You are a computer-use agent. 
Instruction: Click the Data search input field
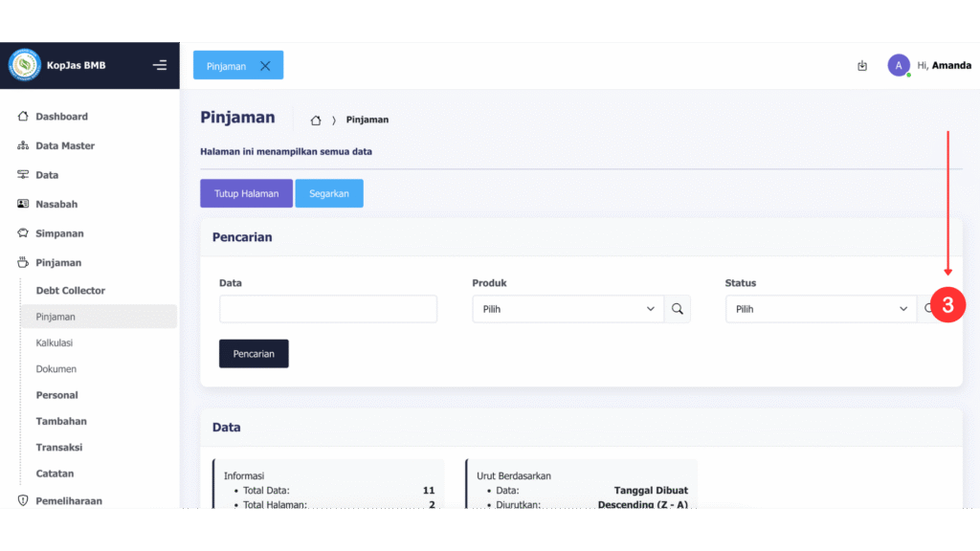(327, 309)
